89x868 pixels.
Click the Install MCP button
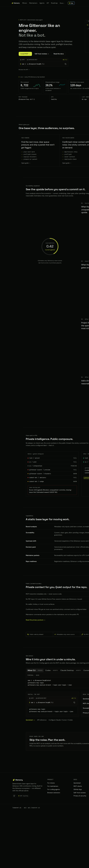(25, 54)
